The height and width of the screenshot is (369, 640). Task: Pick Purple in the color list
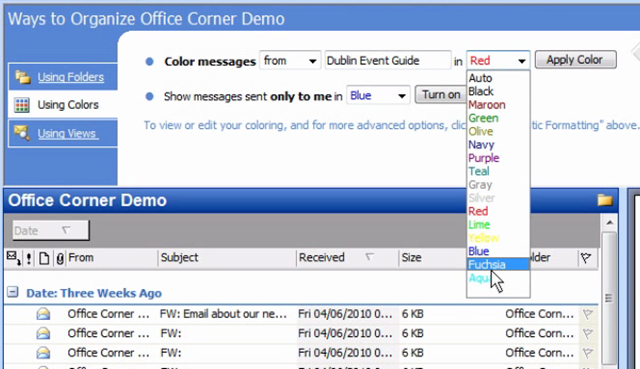pos(498,158)
